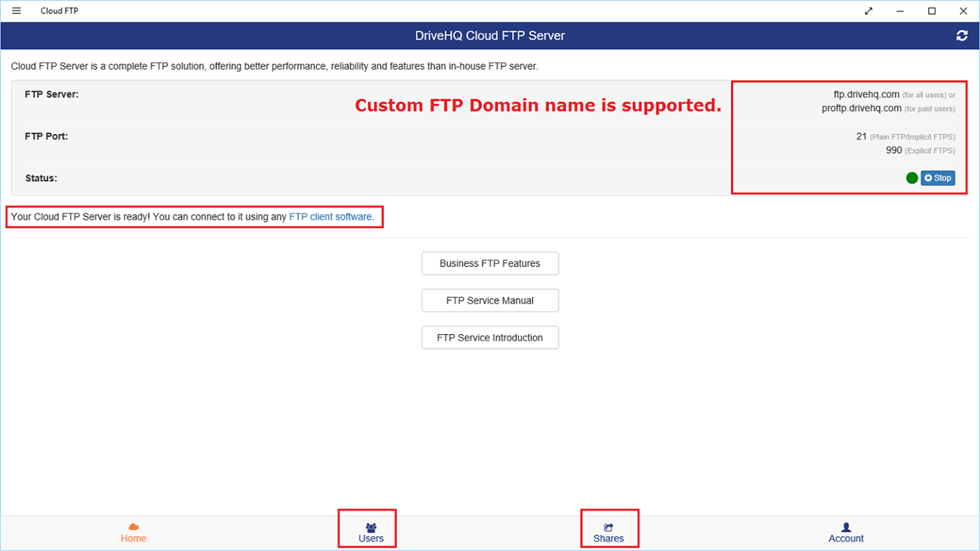The width and height of the screenshot is (980, 551).
Task: Maximize the Cloud FTP window
Action: point(932,11)
